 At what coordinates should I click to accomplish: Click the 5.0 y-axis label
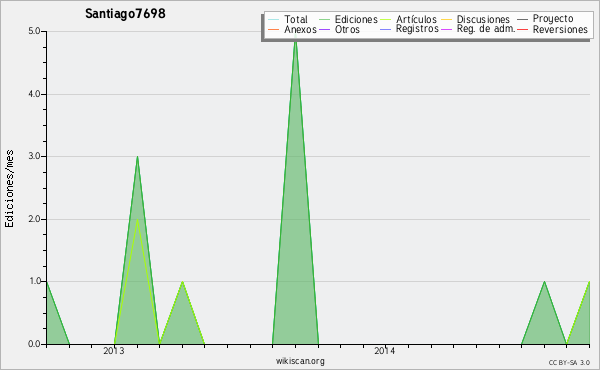(x=34, y=31)
